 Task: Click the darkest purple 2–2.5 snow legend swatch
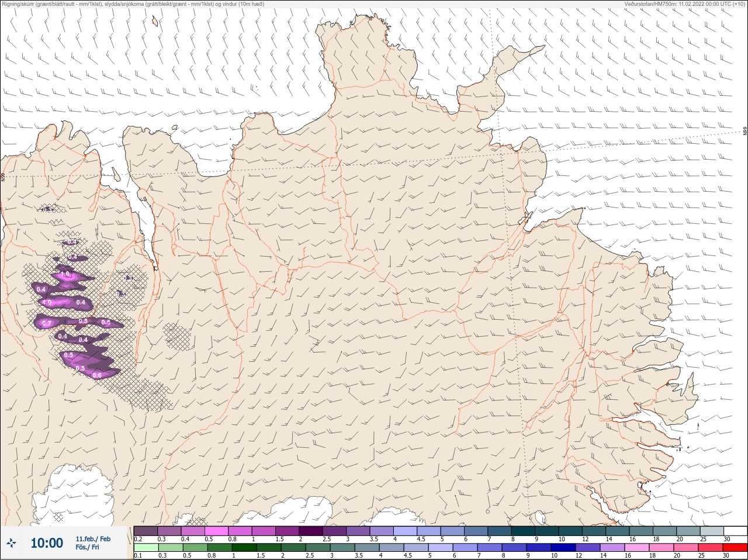pos(311,531)
